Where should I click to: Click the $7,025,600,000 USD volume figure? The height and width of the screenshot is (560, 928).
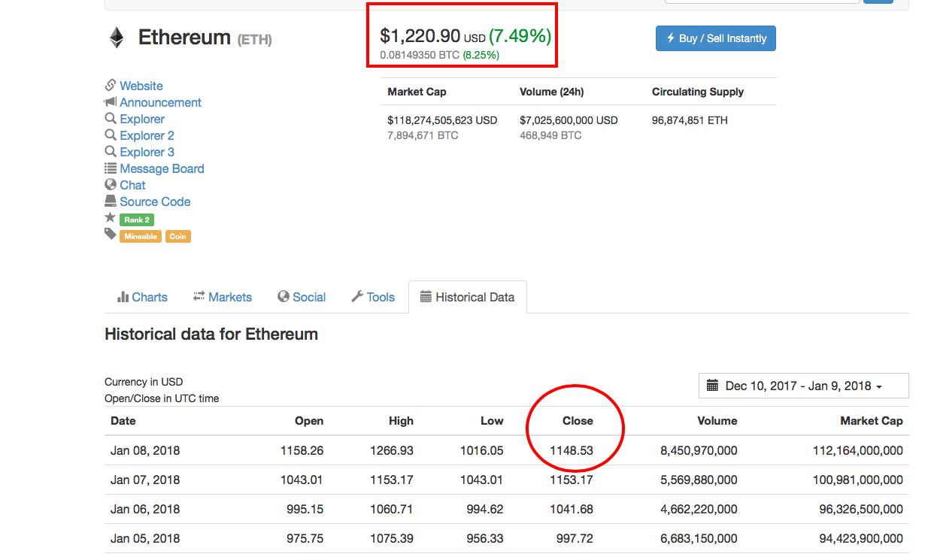point(569,120)
